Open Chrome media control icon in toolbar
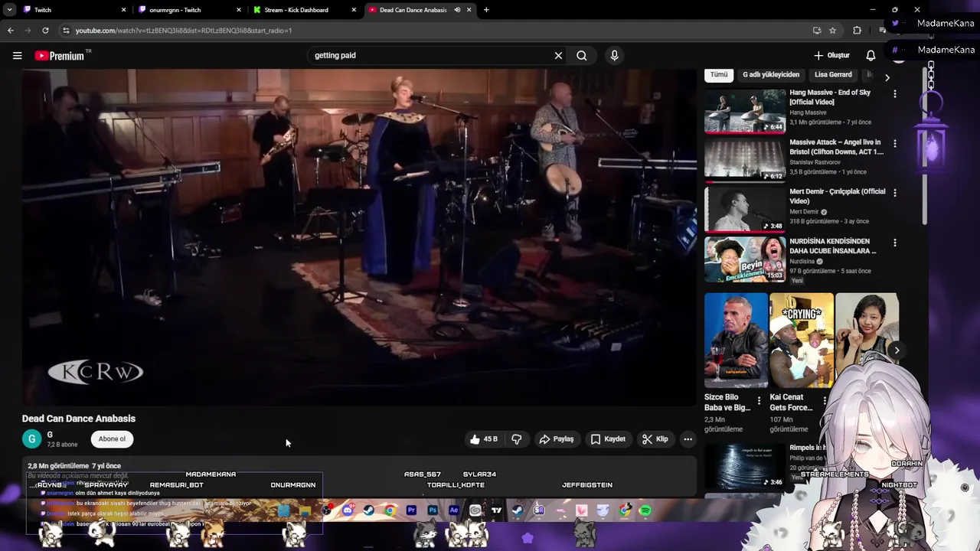The width and height of the screenshot is (980, 551). coord(882,31)
